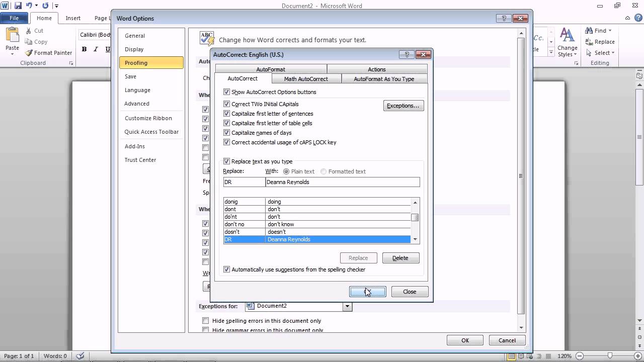
Task: Open the Undo history dropdown arrow
Action: pyautogui.click(x=36, y=6)
